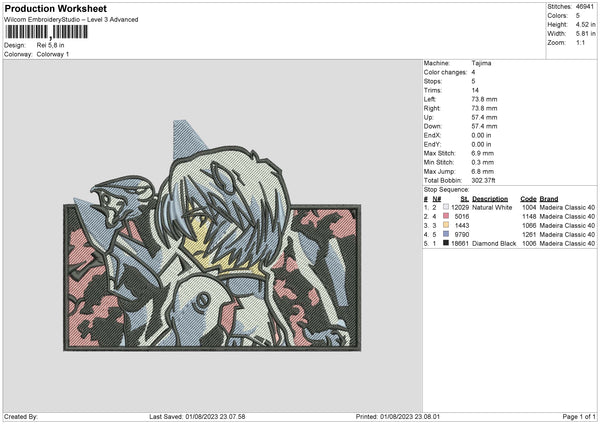Click the 'Production Worksheet' heading

click(x=55, y=8)
